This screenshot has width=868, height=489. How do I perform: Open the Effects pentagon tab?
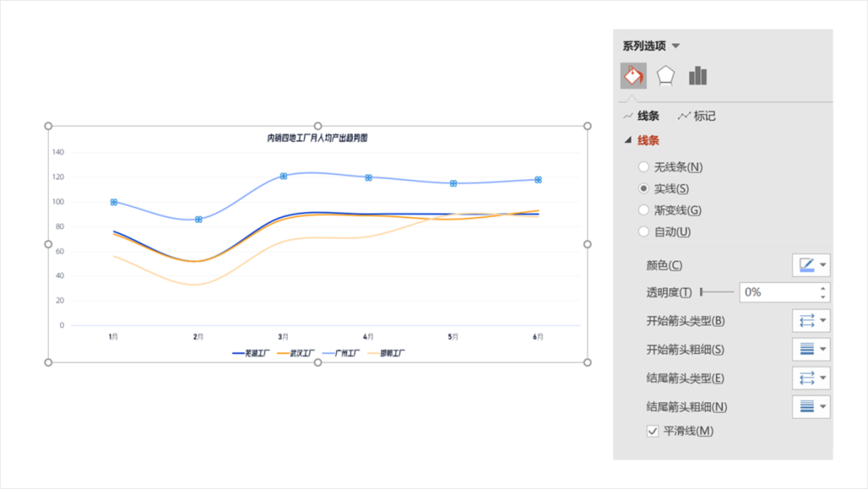click(665, 76)
